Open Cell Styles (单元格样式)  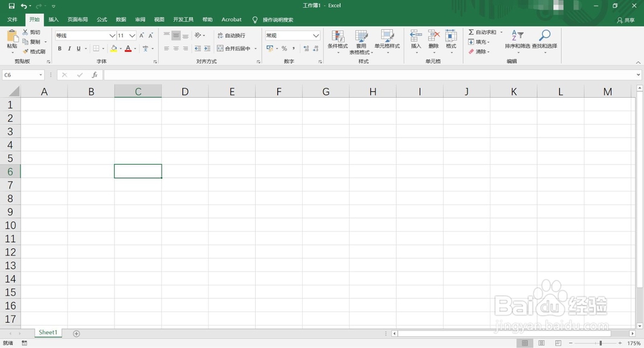coord(387,41)
